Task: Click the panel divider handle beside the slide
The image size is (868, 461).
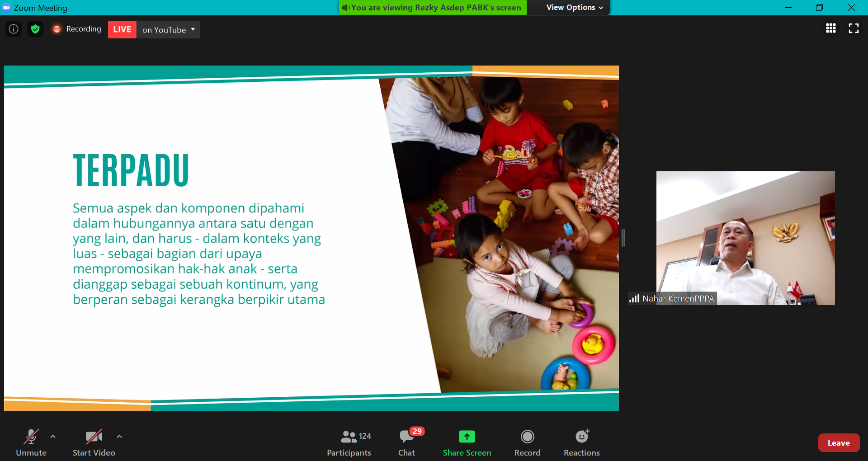Action: [623, 238]
